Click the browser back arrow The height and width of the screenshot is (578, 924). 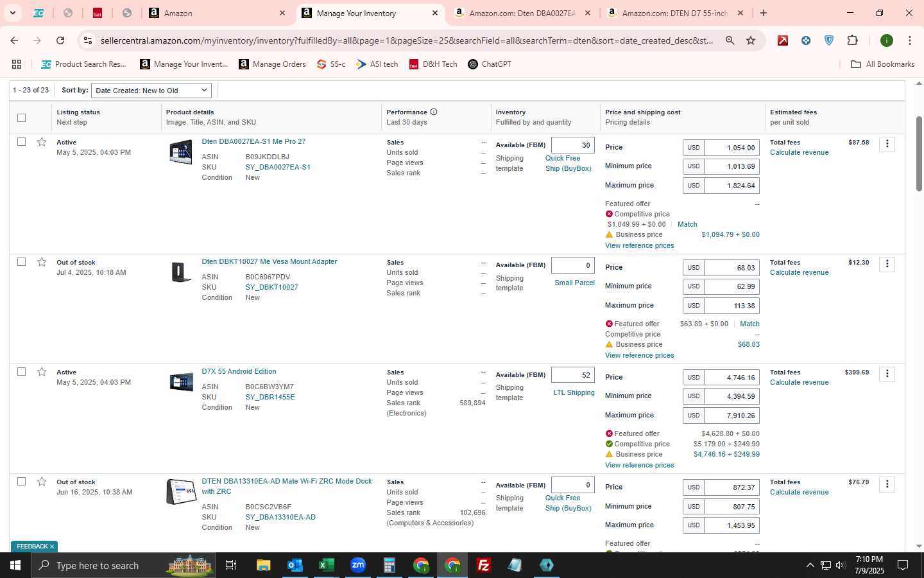point(14,40)
